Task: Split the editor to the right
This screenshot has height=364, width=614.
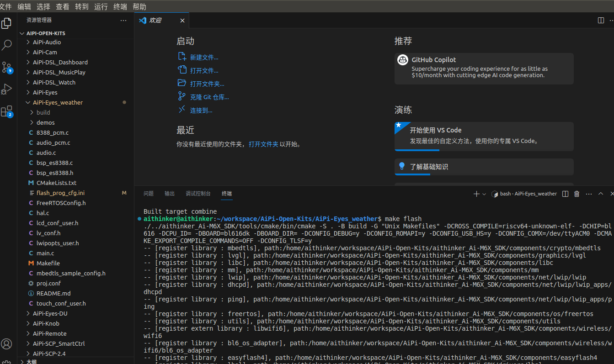Action: [x=601, y=21]
